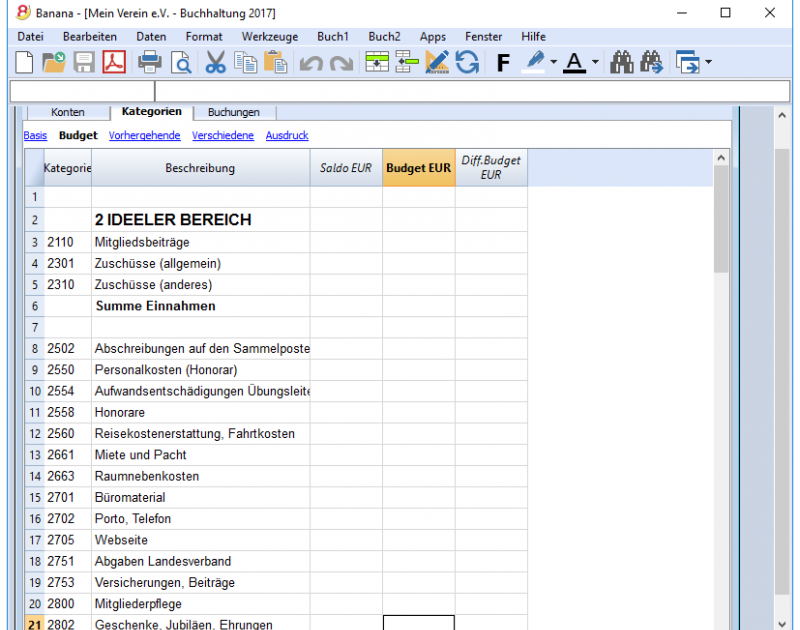Select the 'Miete und Pacht' cell
This screenshot has width=800, height=630.
pyautogui.click(x=201, y=455)
